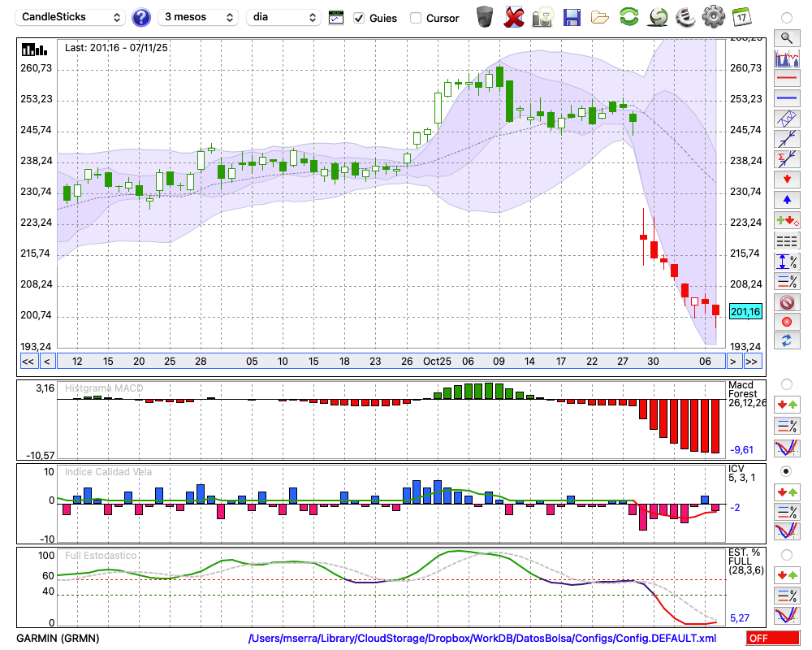
Task: Click the date timeline scrollbar at Oct25
Action: [437, 362]
